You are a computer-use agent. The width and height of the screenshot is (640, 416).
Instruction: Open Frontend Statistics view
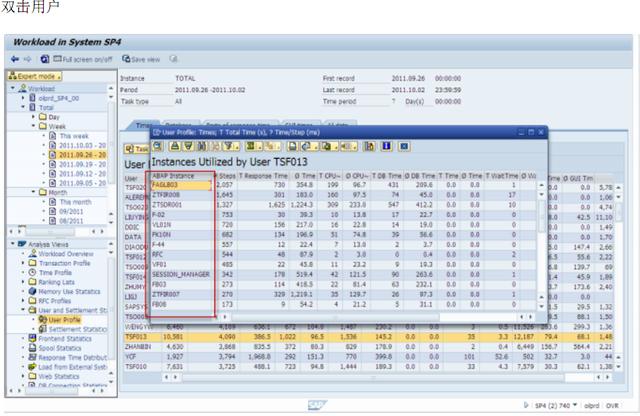[x=65, y=338]
